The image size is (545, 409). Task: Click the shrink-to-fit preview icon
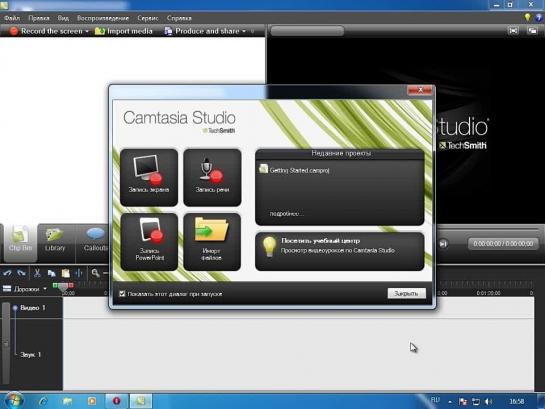point(513,31)
